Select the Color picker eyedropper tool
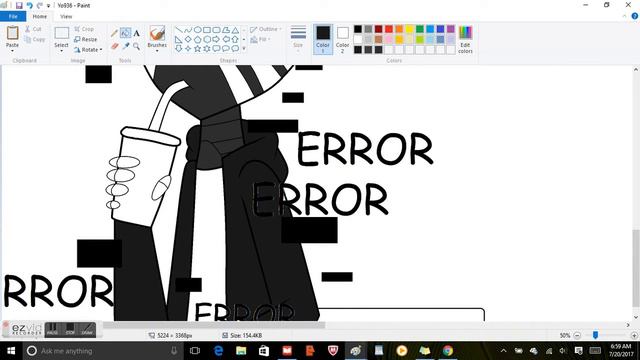 (x=125, y=46)
